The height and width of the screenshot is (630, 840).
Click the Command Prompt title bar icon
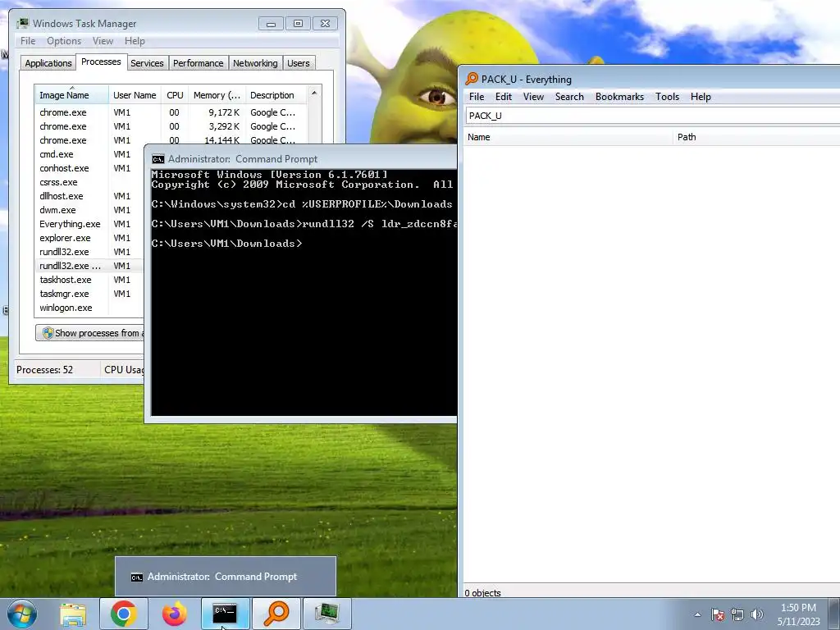click(158, 159)
